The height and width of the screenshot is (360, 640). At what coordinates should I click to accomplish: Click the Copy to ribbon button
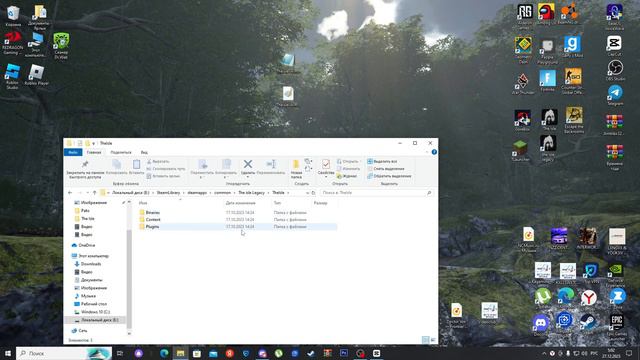(226, 168)
